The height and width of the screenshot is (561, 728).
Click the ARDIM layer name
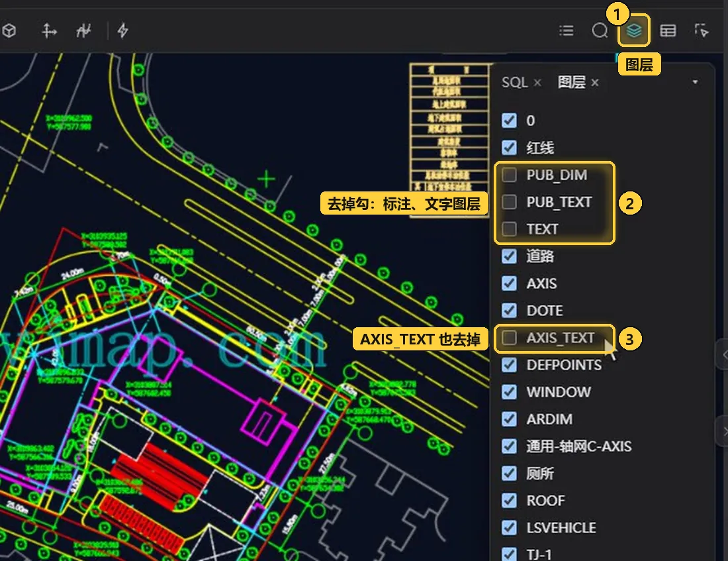(549, 419)
